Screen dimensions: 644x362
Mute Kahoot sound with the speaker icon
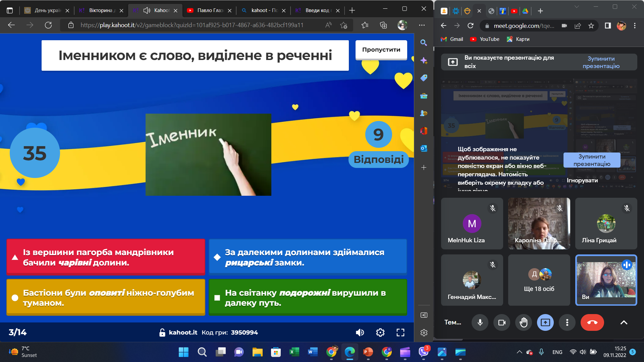(x=360, y=333)
